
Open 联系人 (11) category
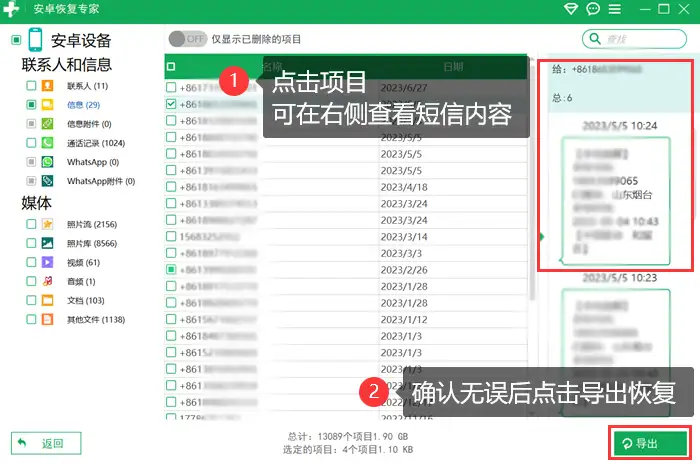(x=88, y=86)
